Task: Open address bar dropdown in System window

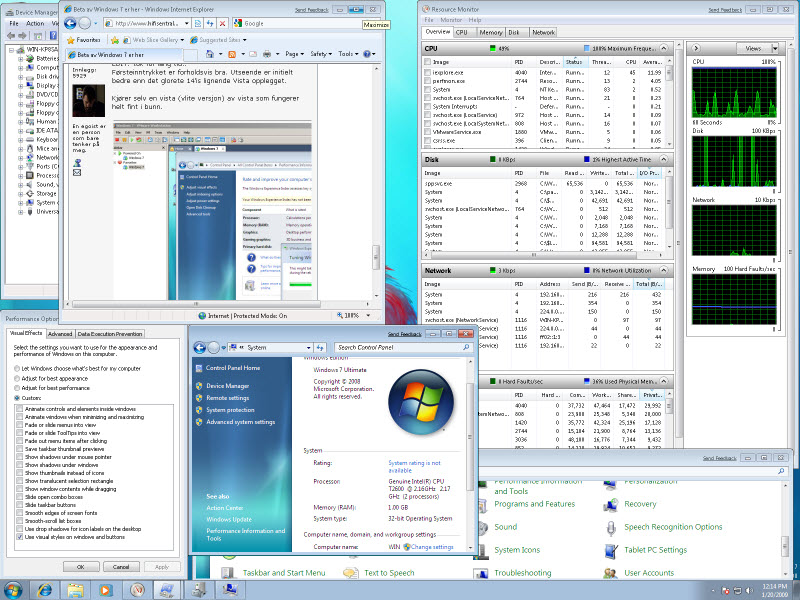Action: (x=308, y=347)
